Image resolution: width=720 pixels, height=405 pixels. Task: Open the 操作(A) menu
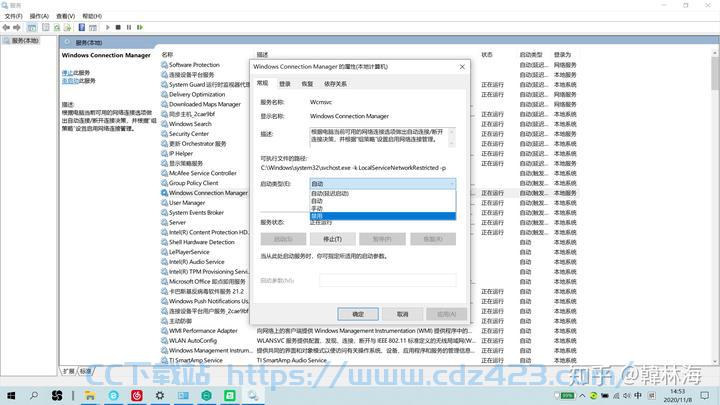39,16
